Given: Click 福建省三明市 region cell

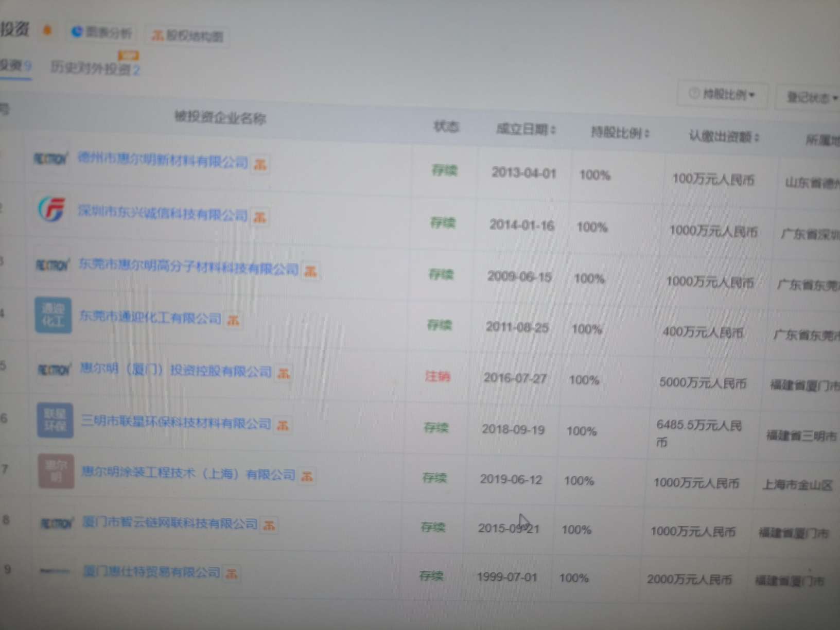Looking at the screenshot, I should pyautogui.click(x=801, y=435).
